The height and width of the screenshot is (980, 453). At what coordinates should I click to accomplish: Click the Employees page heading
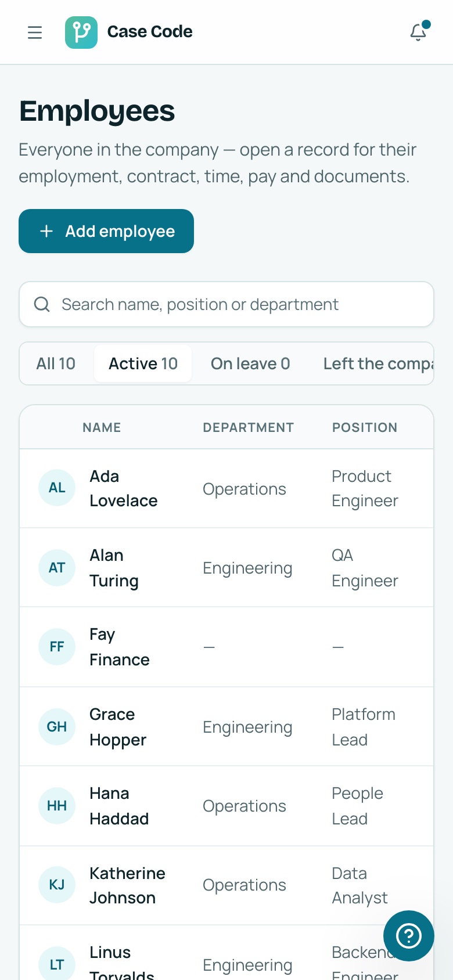97,111
